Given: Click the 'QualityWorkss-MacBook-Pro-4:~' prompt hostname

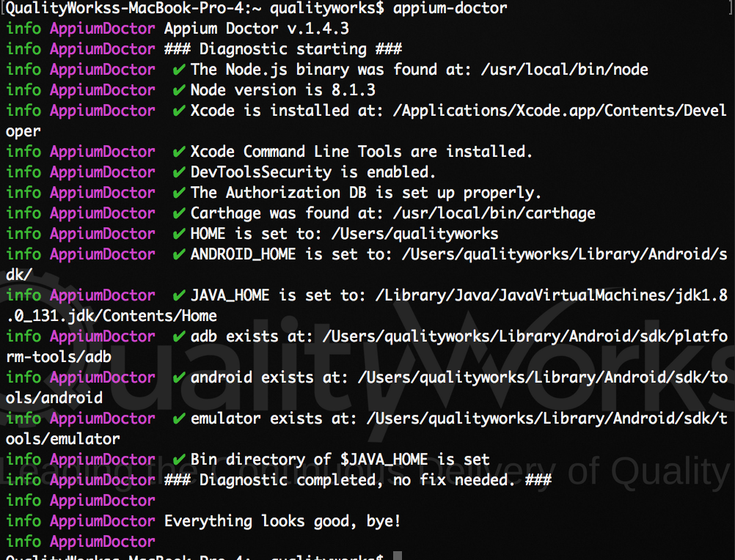Looking at the screenshot, I should [x=134, y=8].
